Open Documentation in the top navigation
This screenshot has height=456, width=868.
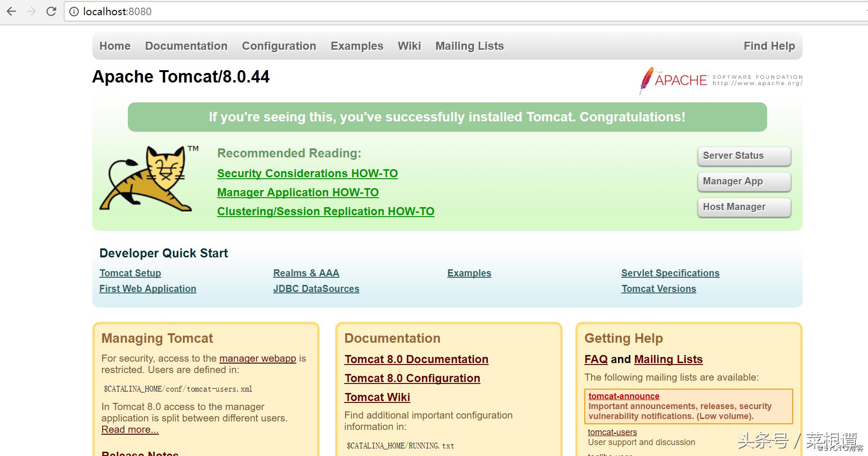[186, 46]
